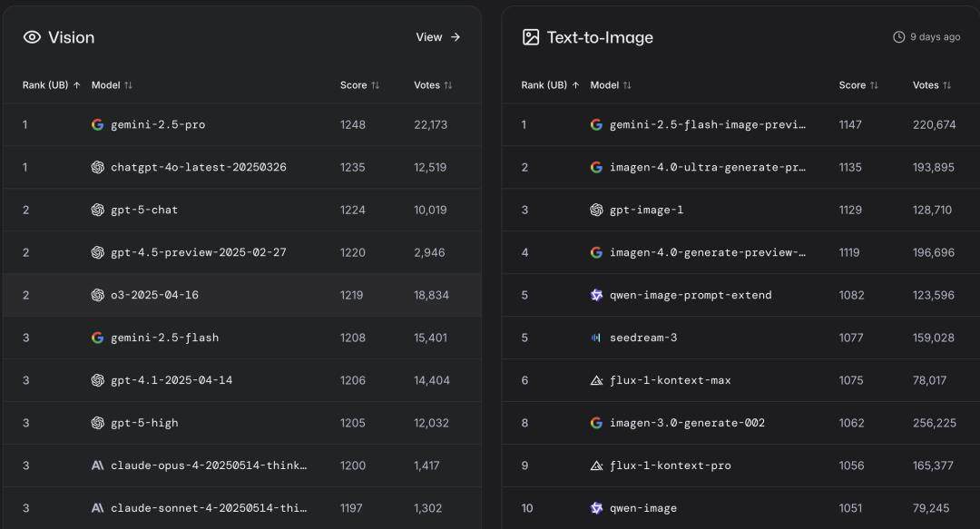Click the Google logo beside gemini-2.5-pro
This screenshot has width=980, height=529.
point(97,124)
